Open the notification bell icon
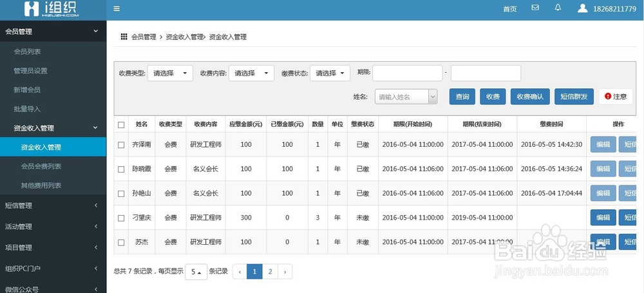Viewport: 644px width, 293px height. [558, 8]
